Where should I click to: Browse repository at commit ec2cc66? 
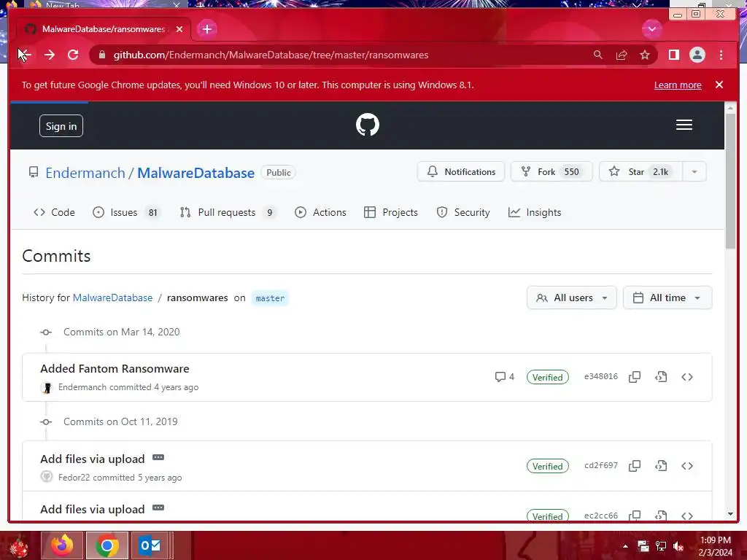pos(686,516)
